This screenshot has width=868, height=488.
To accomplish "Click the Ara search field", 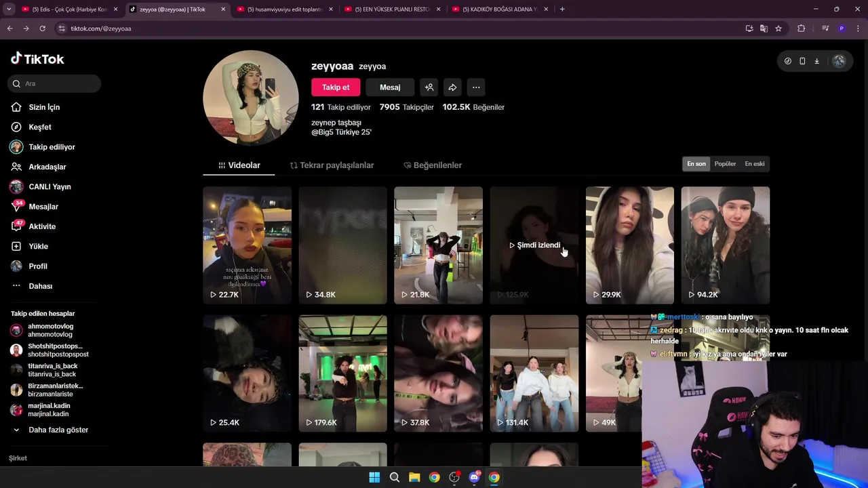I will pos(54,83).
